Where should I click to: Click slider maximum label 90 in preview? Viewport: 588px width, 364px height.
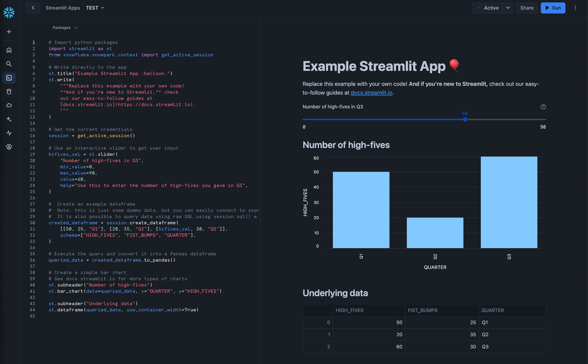(543, 127)
